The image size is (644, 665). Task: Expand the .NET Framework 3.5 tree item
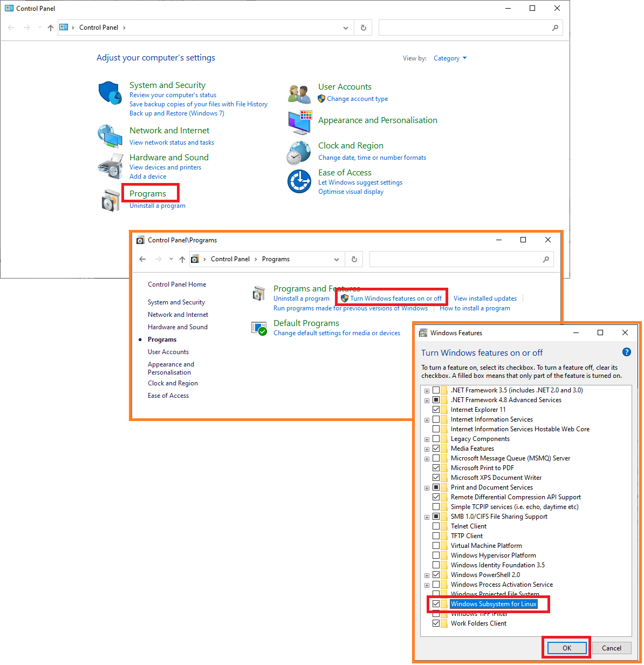(427, 390)
